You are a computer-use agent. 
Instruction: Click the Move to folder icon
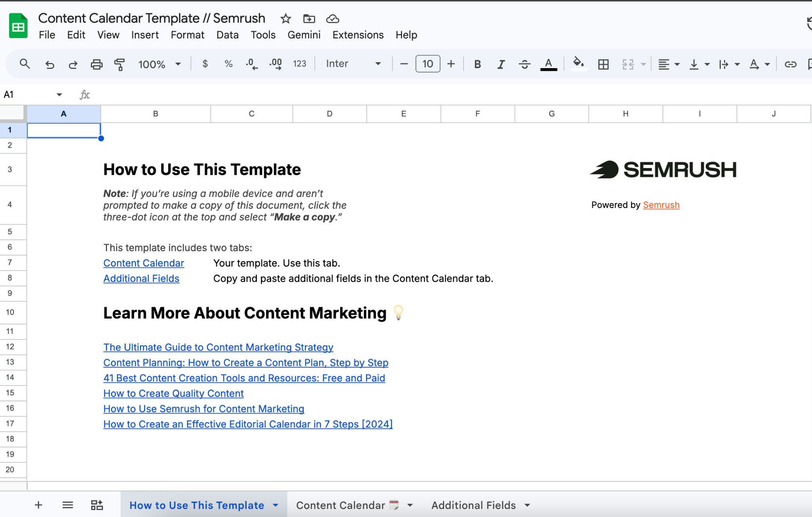pos(309,19)
